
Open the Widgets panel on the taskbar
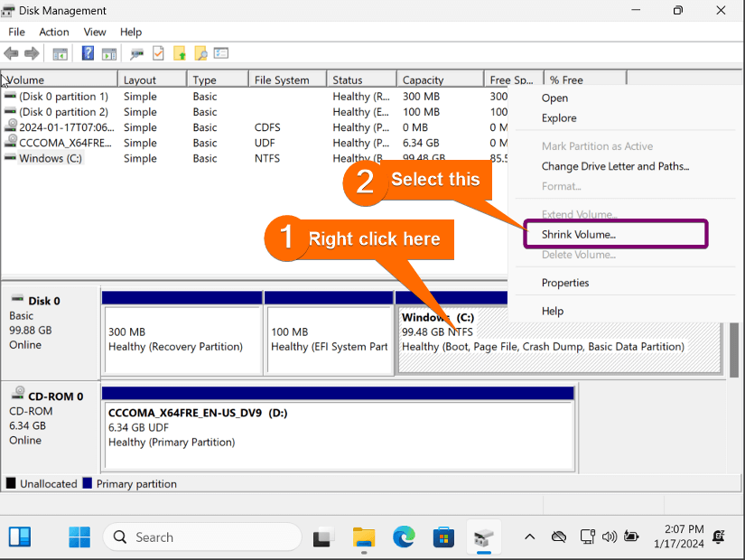pos(20,537)
